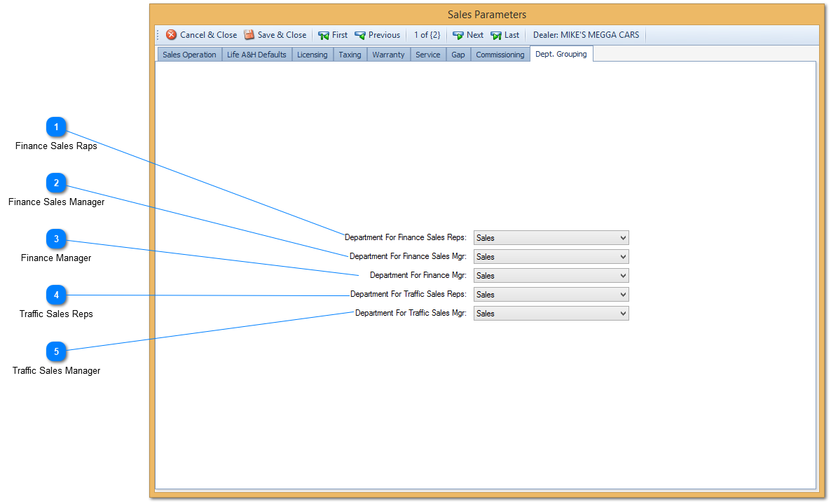831x504 pixels.
Task: Click the Next record arrow icon
Action: pyautogui.click(x=458, y=36)
